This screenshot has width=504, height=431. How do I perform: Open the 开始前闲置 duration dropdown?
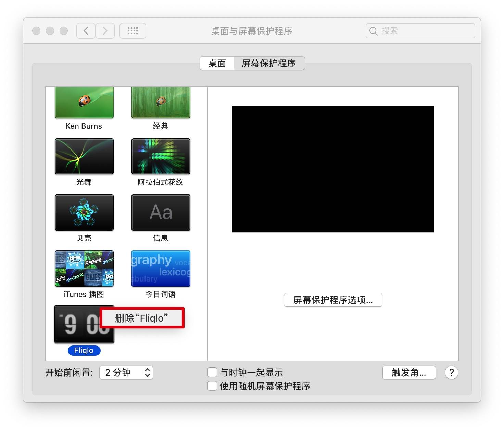pyautogui.click(x=126, y=373)
